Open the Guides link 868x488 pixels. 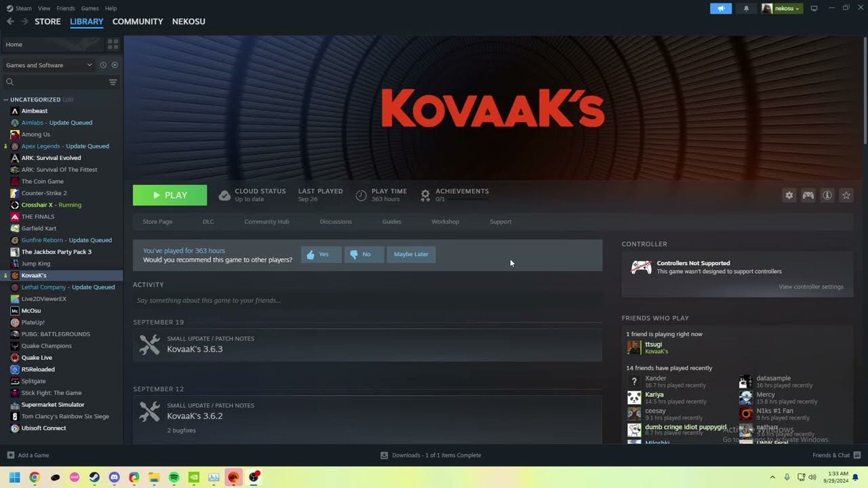pos(391,222)
